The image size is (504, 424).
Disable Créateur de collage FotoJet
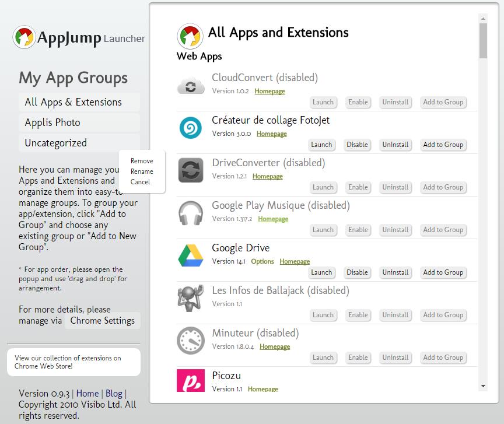click(357, 145)
